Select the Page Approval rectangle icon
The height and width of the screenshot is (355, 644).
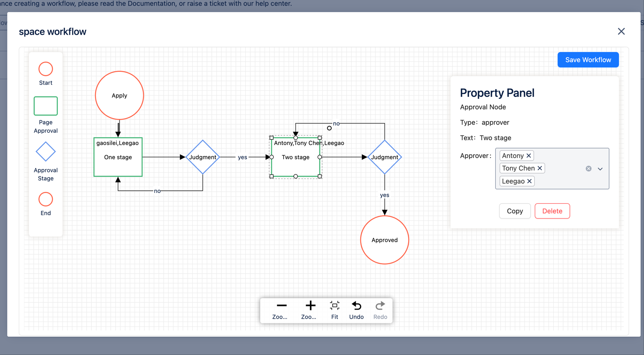pyautogui.click(x=46, y=106)
